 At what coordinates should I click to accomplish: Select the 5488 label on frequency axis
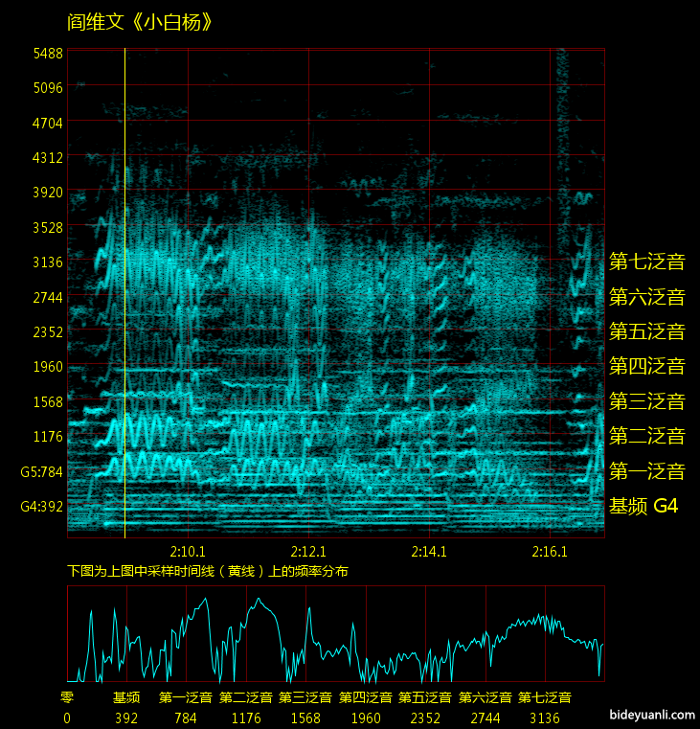point(47,53)
